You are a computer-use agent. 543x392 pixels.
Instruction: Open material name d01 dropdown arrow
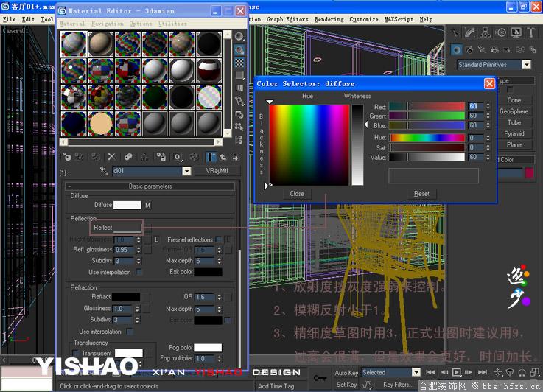pos(186,171)
